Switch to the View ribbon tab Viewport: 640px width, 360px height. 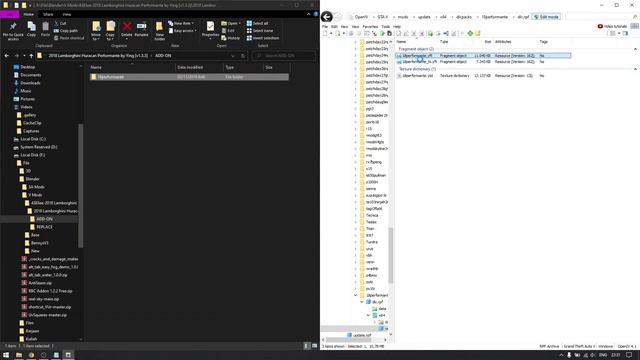[x=67, y=14]
